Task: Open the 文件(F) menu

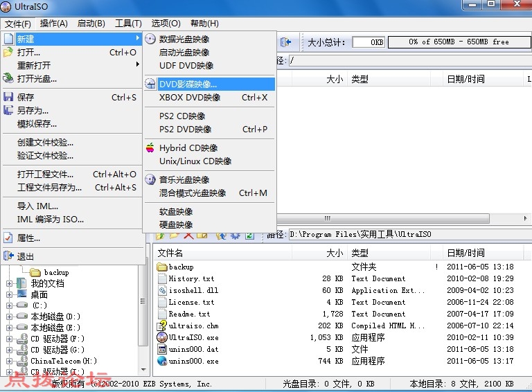Action: [17, 24]
